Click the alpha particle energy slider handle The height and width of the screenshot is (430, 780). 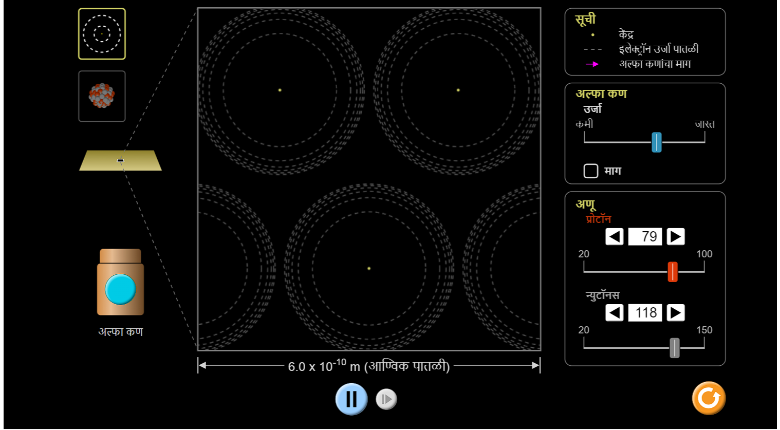(656, 142)
